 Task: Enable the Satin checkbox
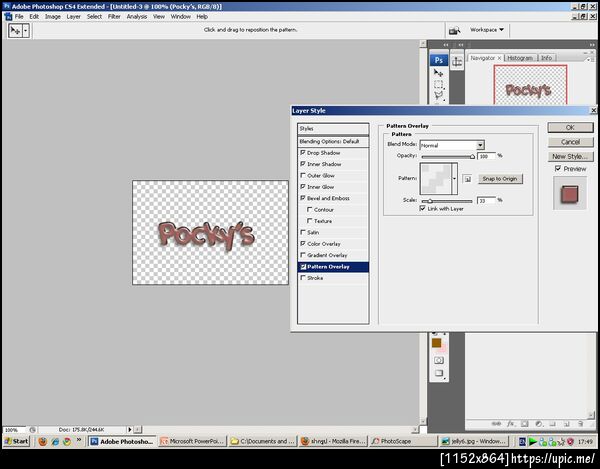303,232
